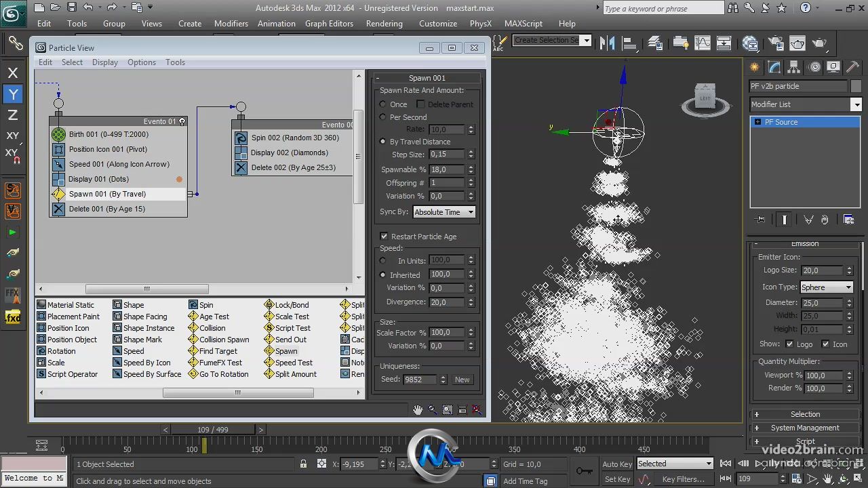Toggle the Show Logo checkbox
Image resolution: width=868 pixels, height=488 pixels.
(789, 344)
